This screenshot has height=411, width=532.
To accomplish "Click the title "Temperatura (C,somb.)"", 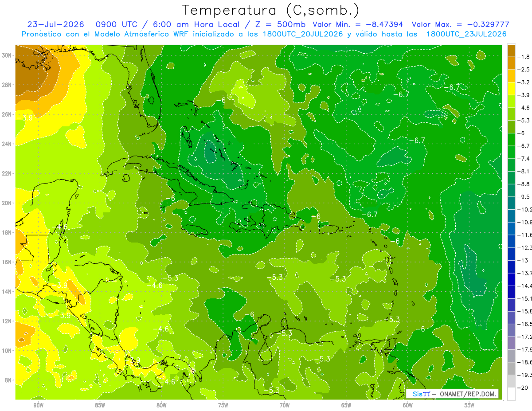I will [270, 10].
